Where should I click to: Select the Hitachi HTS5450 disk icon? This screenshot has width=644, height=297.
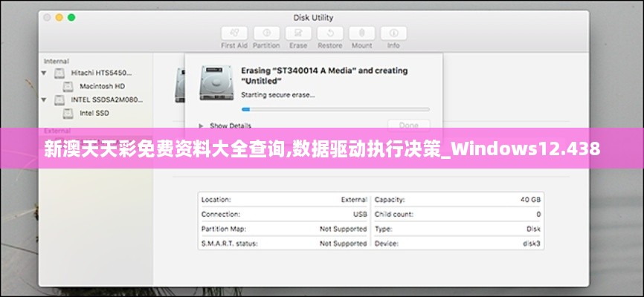click(59, 74)
